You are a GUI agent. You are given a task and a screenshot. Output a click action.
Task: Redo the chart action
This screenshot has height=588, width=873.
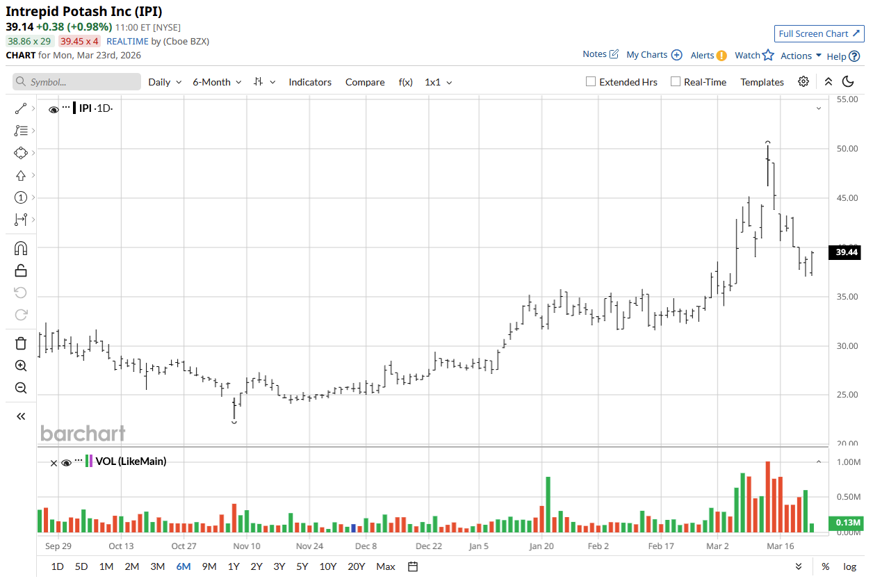[x=21, y=315]
